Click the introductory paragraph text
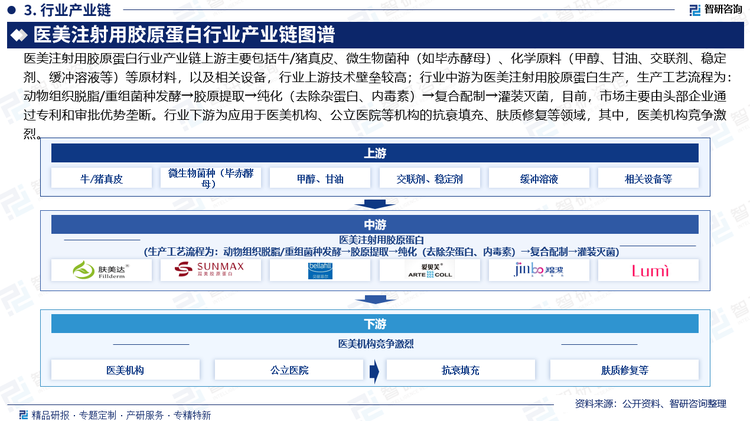This screenshot has width=750, height=421. (375, 96)
